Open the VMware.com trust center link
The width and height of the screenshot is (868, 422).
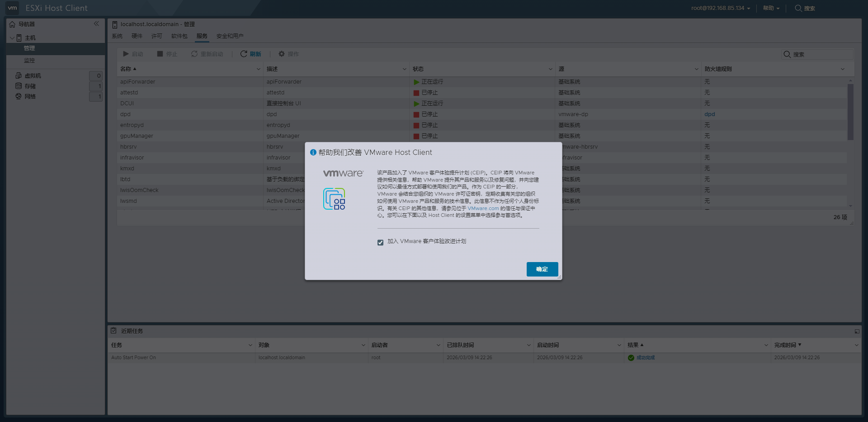click(x=483, y=208)
